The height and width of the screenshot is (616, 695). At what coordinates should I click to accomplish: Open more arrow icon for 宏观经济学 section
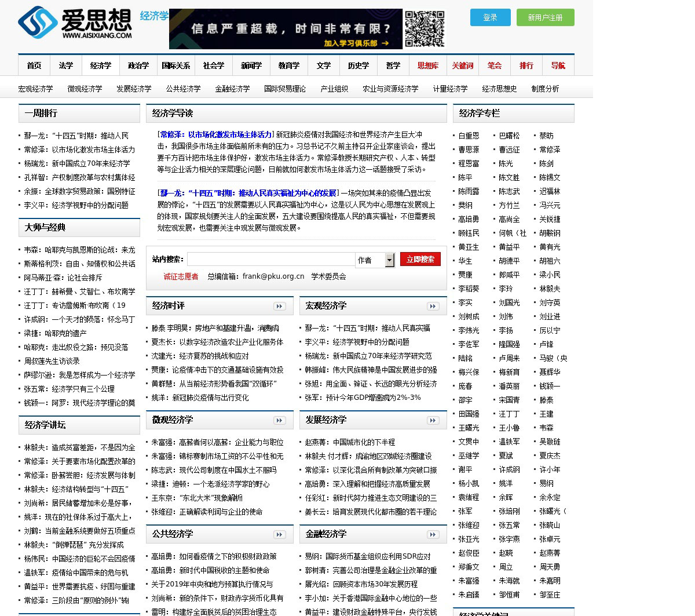point(433,306)
